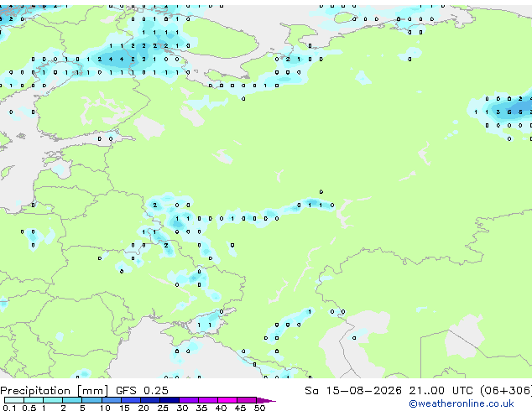Open the weatheronline.co.uk copyright link
The height and width of the screenshot is (411, 532).
pos(462,403)
